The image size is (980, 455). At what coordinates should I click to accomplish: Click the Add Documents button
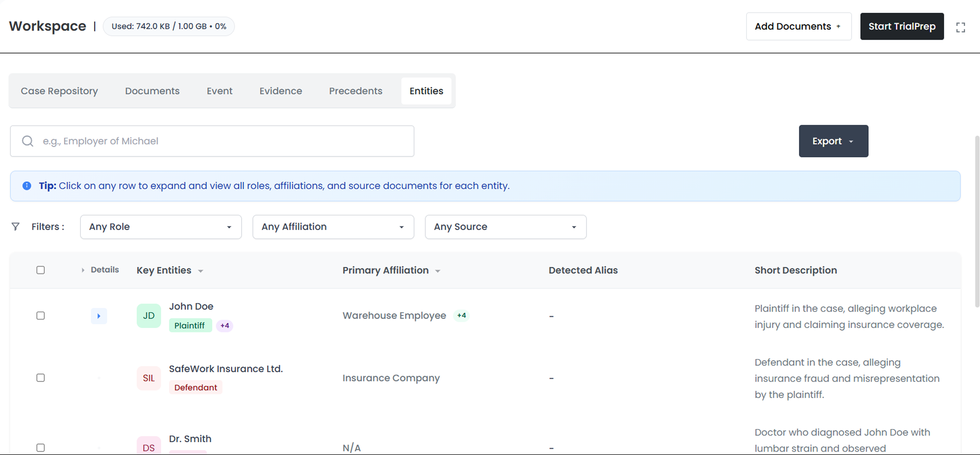[798, 26]
